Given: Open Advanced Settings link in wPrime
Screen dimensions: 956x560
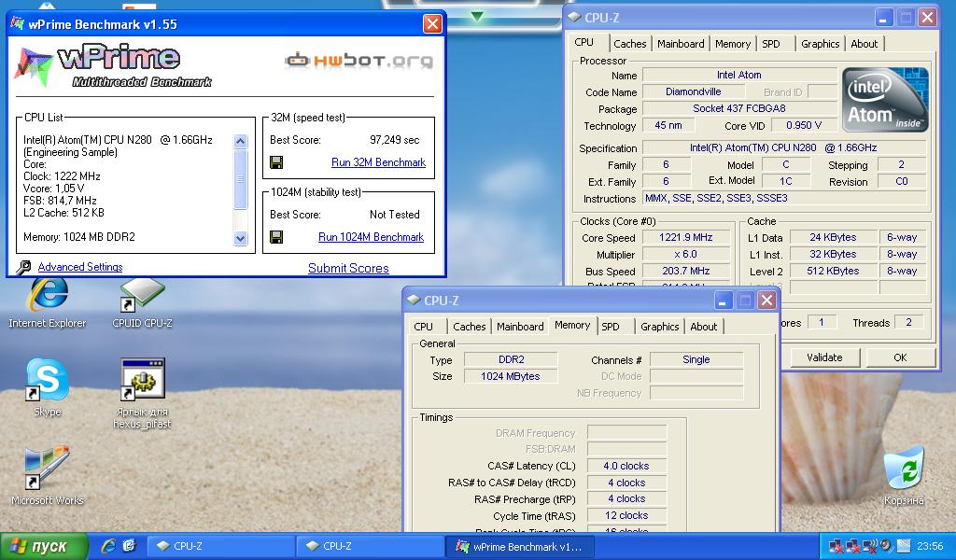Looking at the screenshot, I should pyautogui.click(x=80, y=267).
